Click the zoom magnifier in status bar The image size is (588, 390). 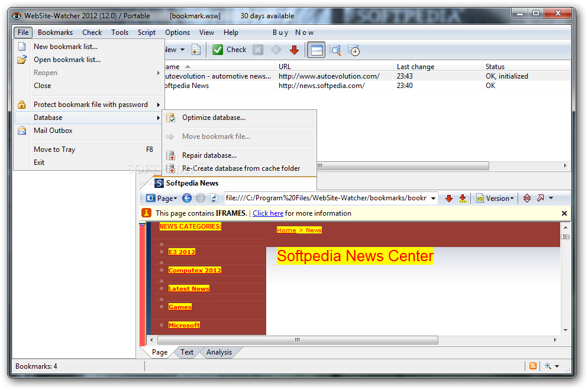tap(548, 366)
